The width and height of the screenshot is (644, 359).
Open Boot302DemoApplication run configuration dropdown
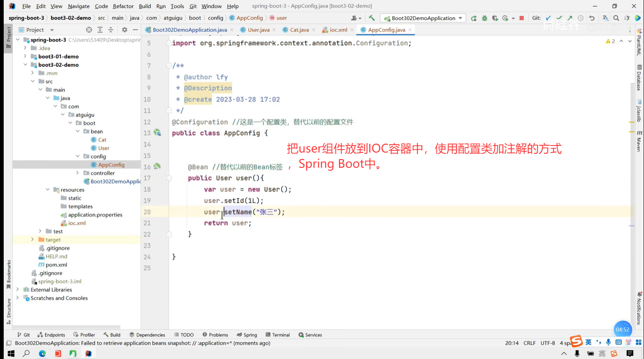(x=423, y=18)
